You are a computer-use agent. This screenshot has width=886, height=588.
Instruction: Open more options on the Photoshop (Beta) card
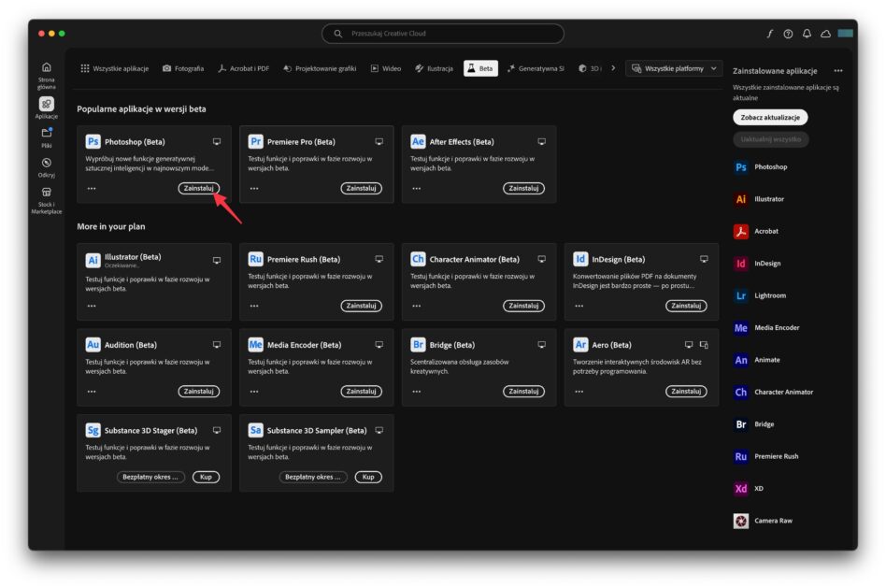(92, 188)
